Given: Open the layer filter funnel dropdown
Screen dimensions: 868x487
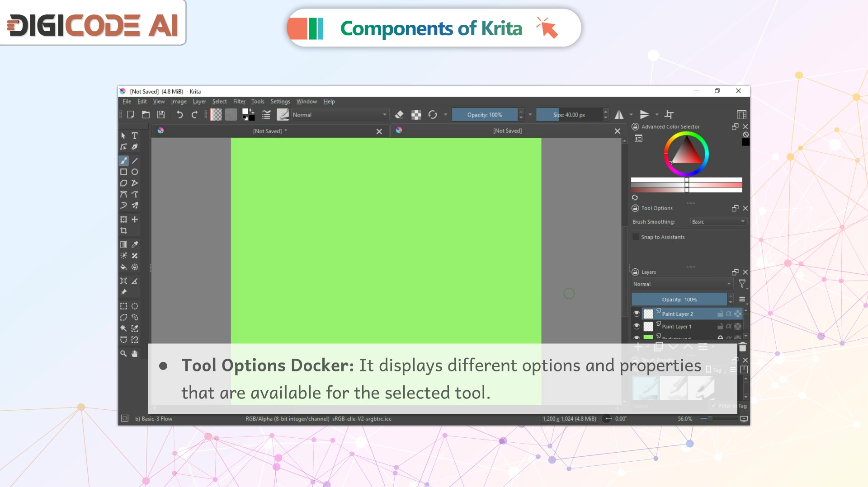Looking at the screenshot, I should [742, 284].
